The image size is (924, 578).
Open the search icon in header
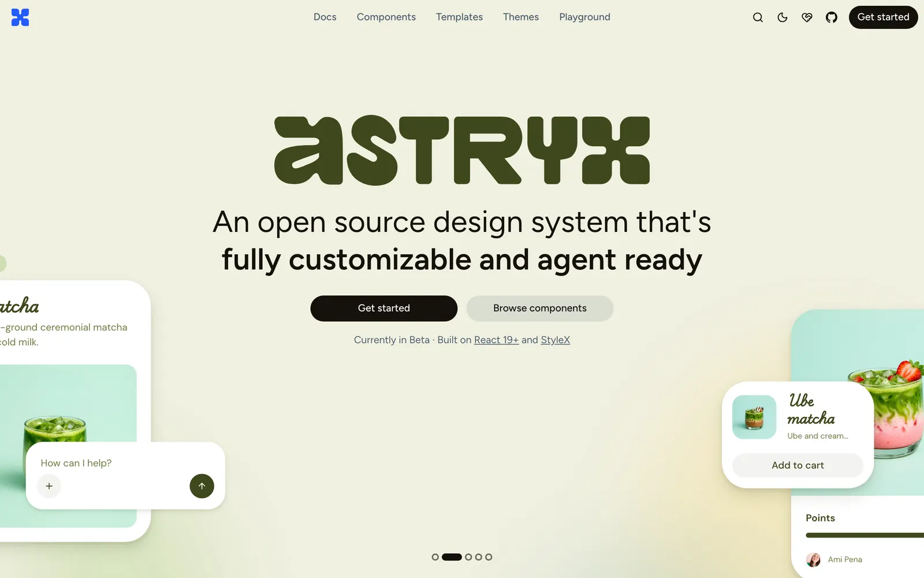758,17
